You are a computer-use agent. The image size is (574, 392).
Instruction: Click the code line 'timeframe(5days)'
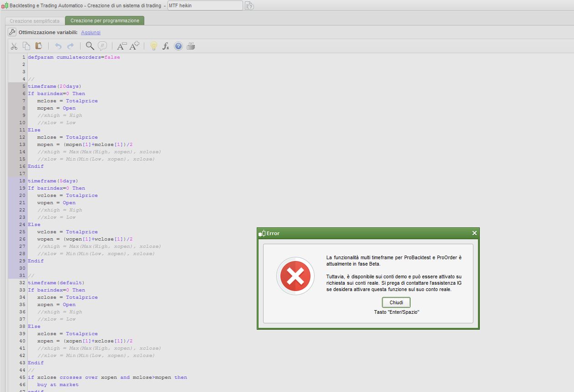pos(53,181)
